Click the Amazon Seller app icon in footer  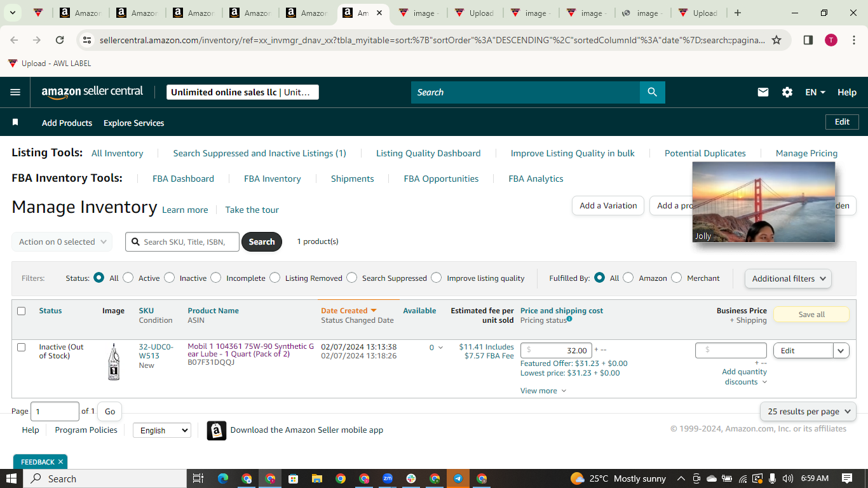pos(217,430)
